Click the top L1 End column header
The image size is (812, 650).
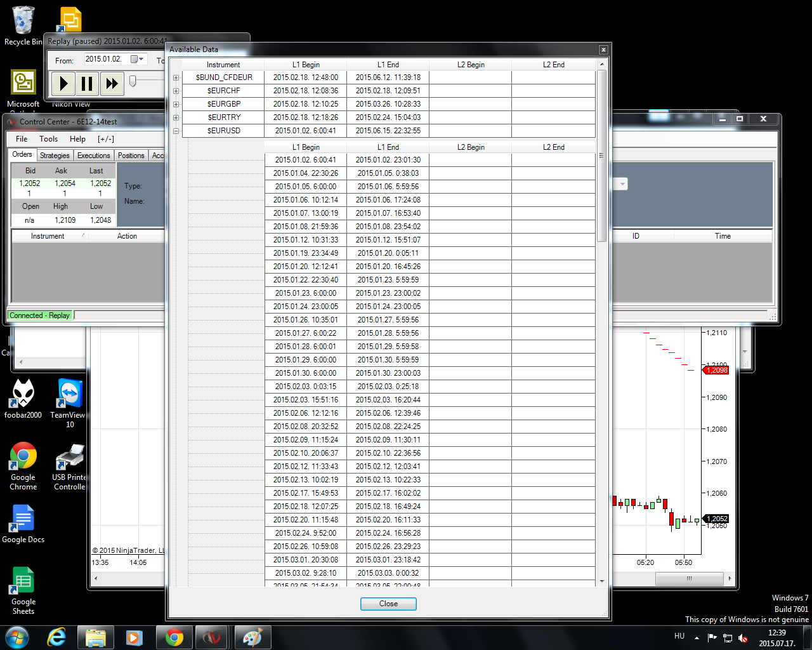[388, 65]
